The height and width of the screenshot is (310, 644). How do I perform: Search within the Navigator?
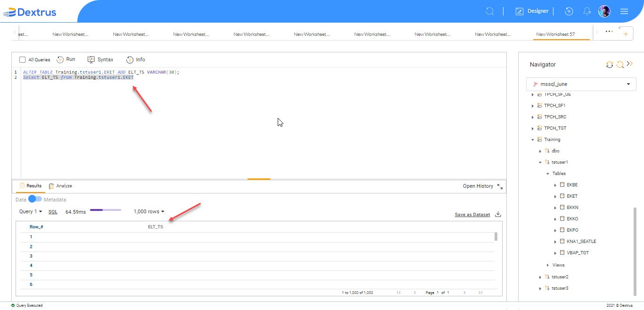point(620,65)
